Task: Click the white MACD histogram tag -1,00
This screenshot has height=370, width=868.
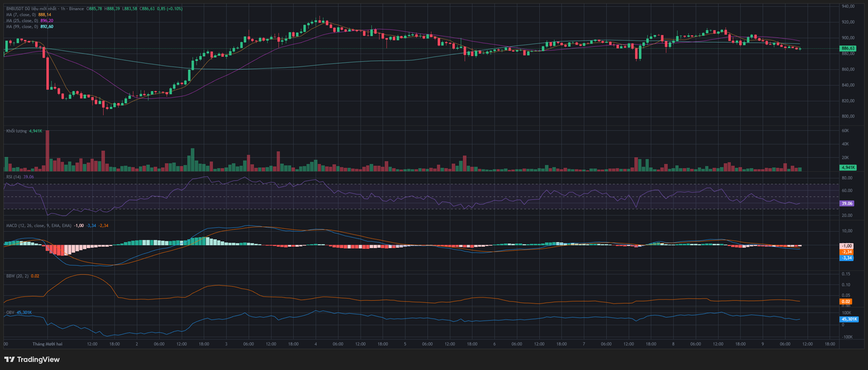Action: [846, 245]
